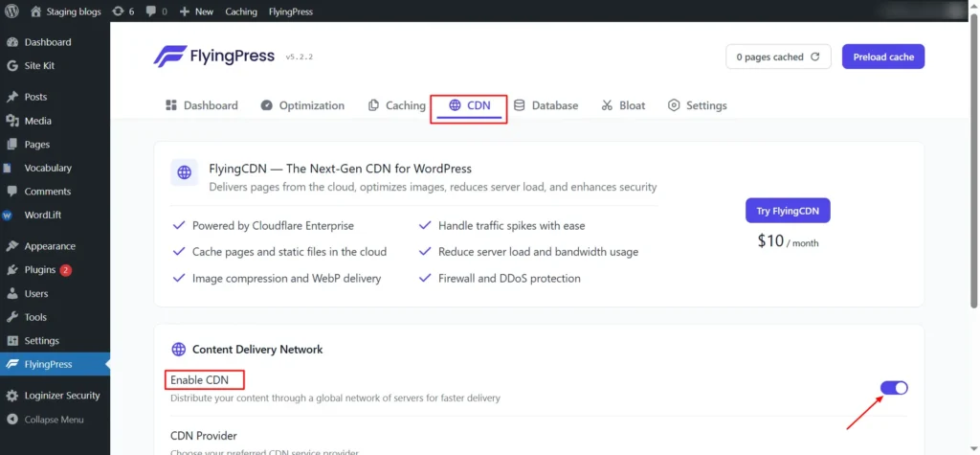This screenshot has height=455, width=980.
Task: Click the Caching link in admin bar
Action: [241, 11]
